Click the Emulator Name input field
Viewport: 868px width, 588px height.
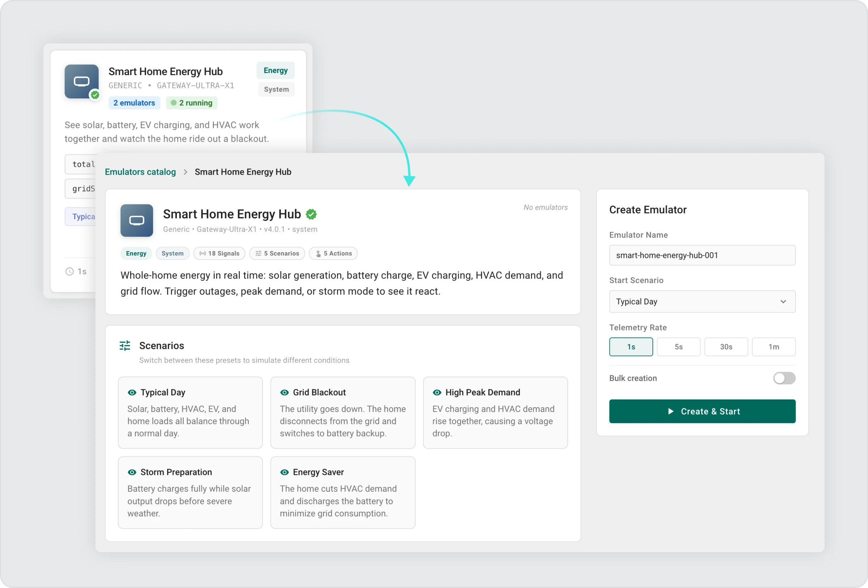702,255
